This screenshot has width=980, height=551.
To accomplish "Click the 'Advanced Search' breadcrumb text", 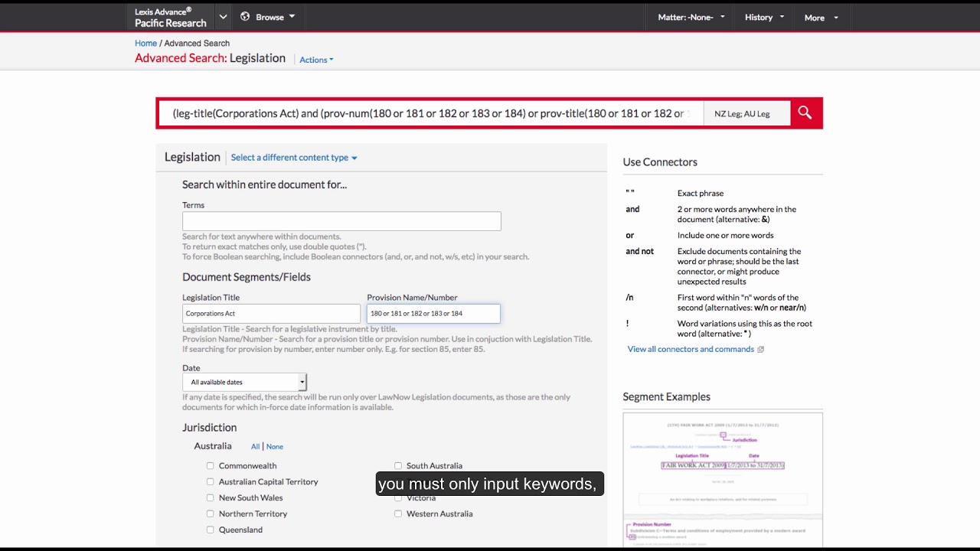I will coord(197,44).
